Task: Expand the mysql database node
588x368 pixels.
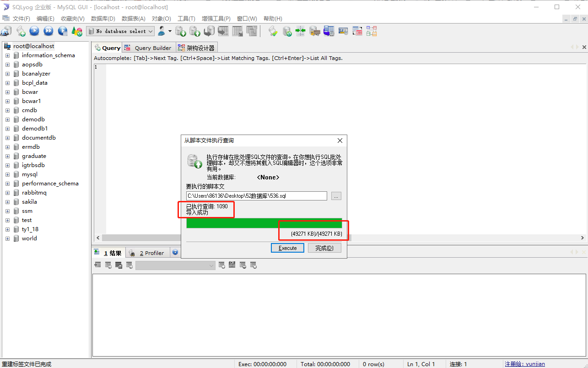Action: pyautogui.click(x=7, y=174)
